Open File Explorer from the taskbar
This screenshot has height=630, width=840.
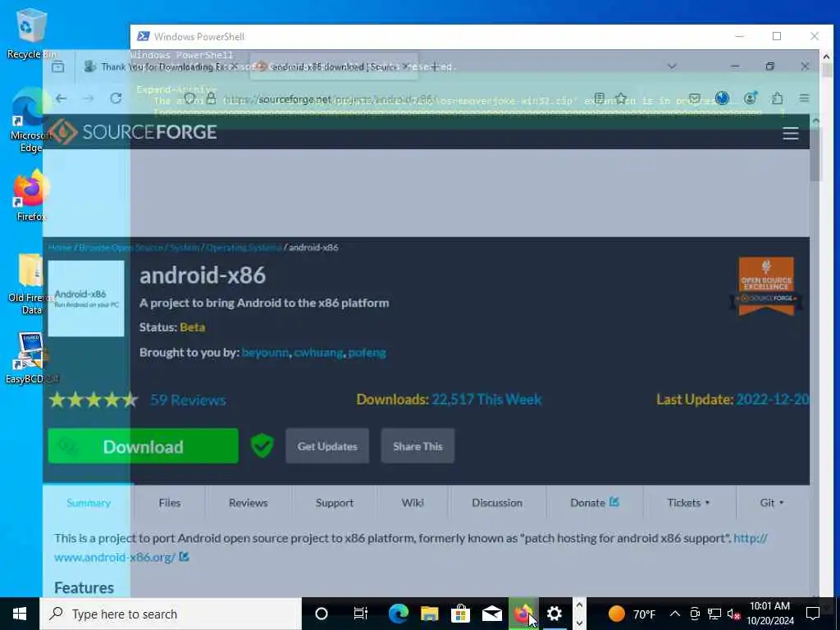pos(429,614)
